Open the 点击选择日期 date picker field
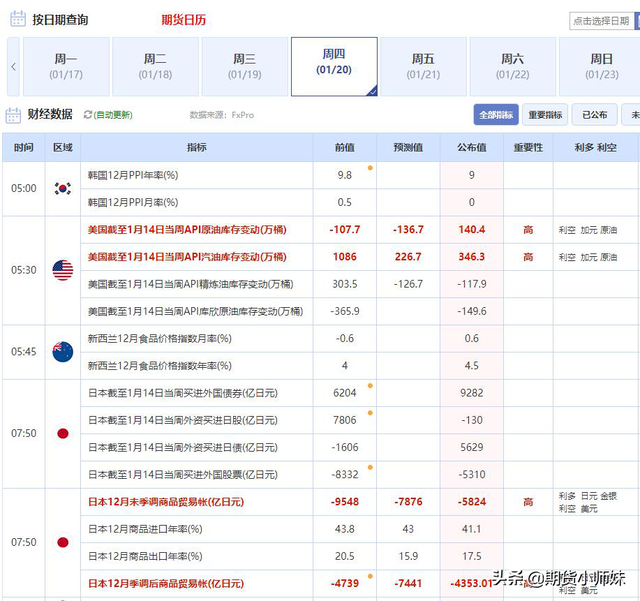640x601 pixels. click(x=602, y=21)
